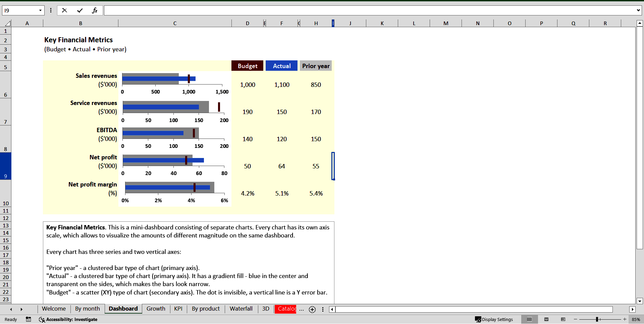Open the 3D sheet tab
The image size is (644, 324).
click(266, 309)
